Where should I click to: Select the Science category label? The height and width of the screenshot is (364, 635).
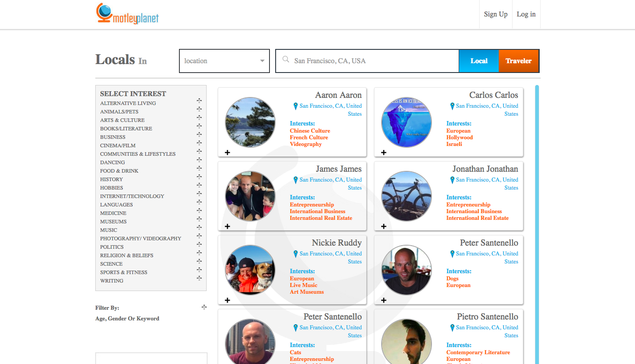111,264
